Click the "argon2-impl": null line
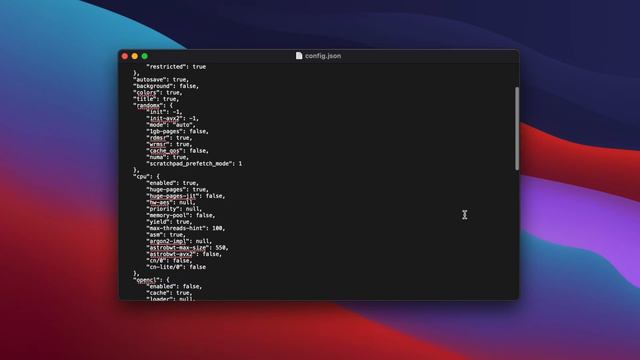 click(179, 241)
